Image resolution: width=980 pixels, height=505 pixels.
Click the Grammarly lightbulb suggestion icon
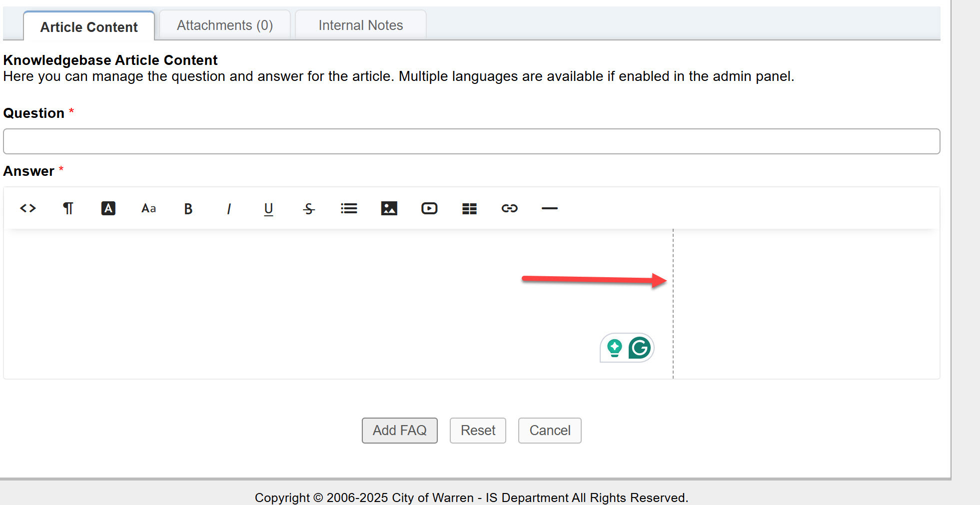tap(615, 348)
